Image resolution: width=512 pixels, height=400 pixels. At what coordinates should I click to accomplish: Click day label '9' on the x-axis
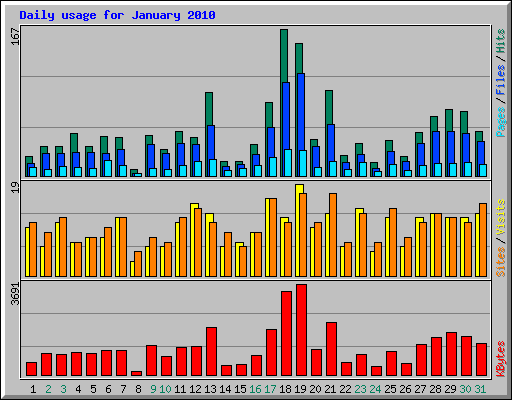pos(153,389)
